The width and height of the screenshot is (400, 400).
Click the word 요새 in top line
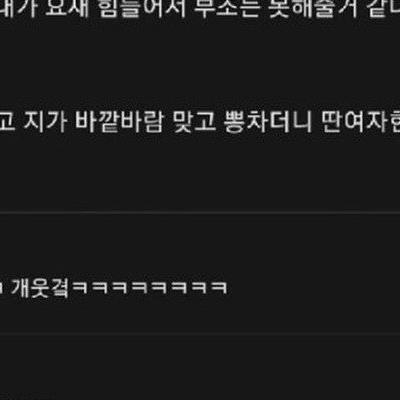pos(68,8)
